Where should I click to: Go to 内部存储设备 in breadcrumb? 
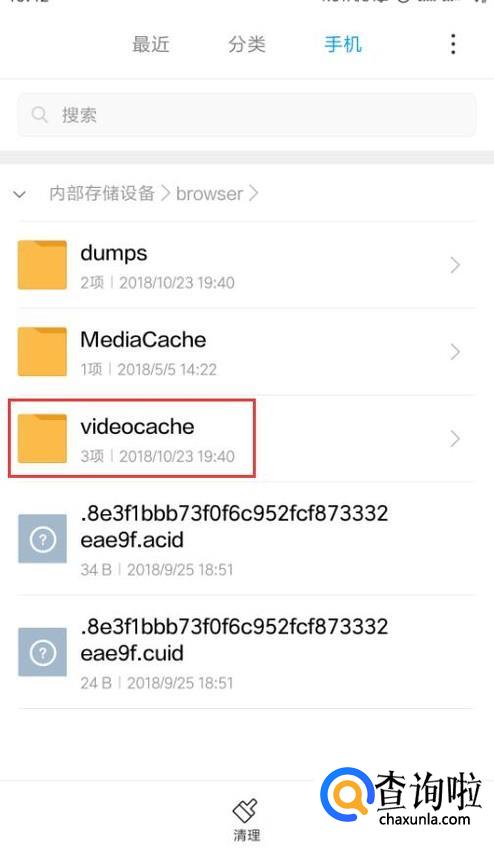tap(102, 194)
